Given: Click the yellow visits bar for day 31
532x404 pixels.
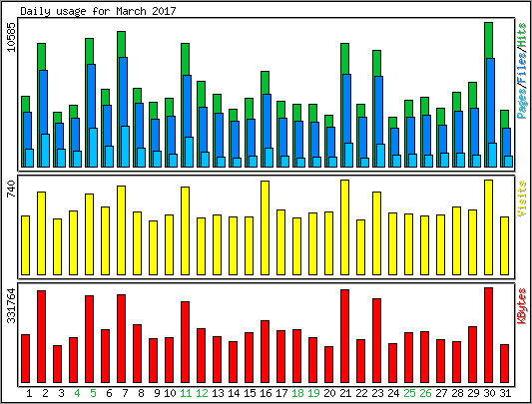Looking at the screenshot, I should [504, 246].
